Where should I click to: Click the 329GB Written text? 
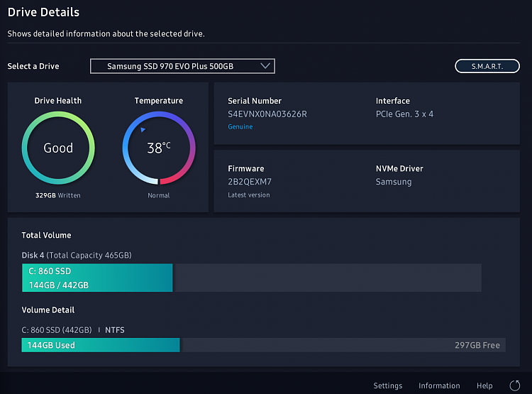pyautogui.click(x=58, y=195)
